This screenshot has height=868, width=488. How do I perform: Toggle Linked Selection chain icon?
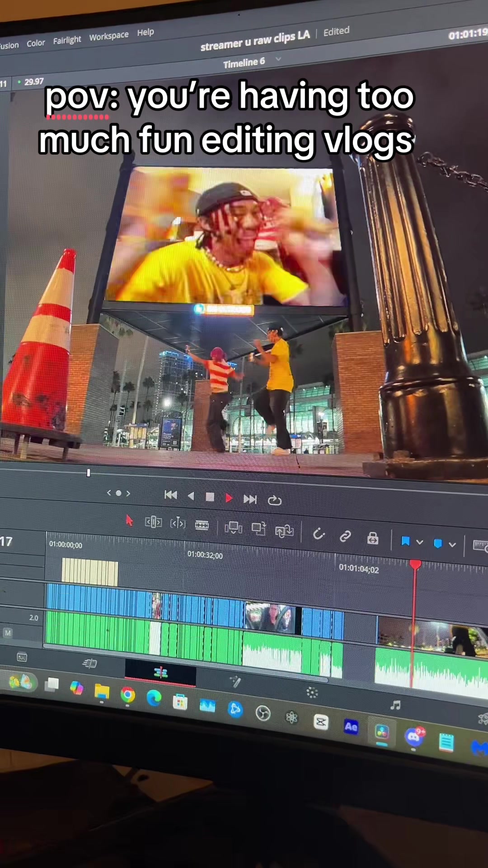coord(345,536)
